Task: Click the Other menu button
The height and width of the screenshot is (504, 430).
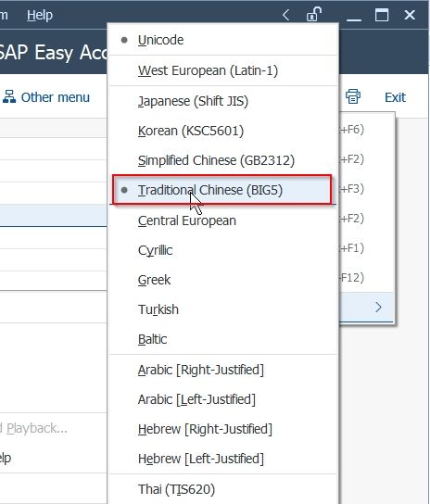Action: pyautogui.click(x=46, y=97)
